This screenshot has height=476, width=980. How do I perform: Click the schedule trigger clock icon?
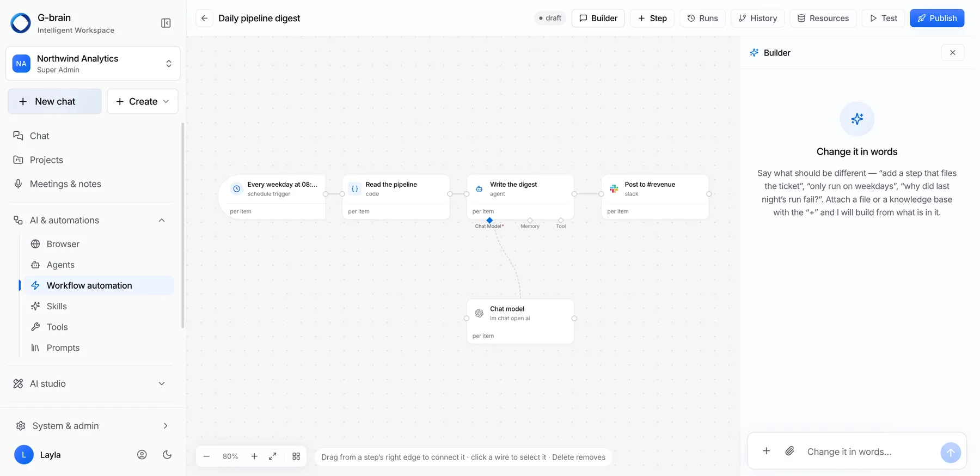[237, 189]
